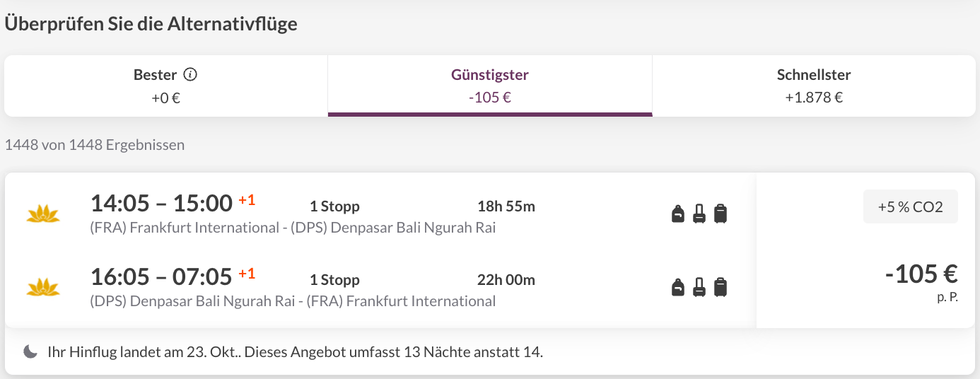Viewport: 980px width, 379px height.
Task: Click the +5 % CO2 badge
Action: [911, 206]
